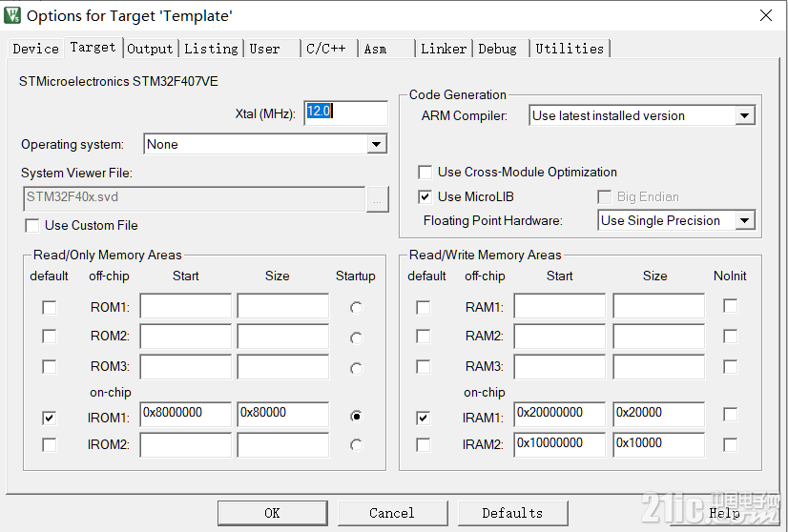
Task: Click the IRAM1 Start field 0x20000000
Action: [559, 414]
